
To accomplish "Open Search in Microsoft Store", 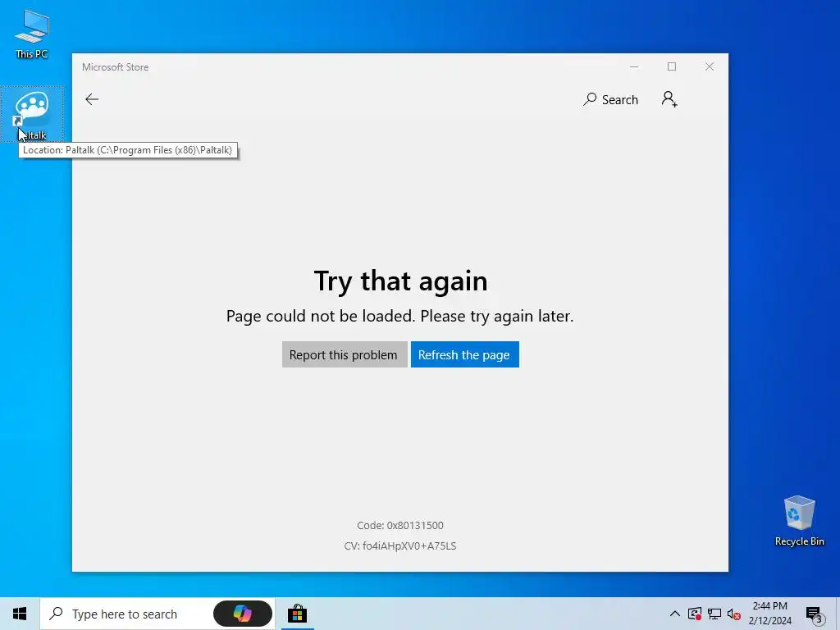I will [x=610, y=99].
